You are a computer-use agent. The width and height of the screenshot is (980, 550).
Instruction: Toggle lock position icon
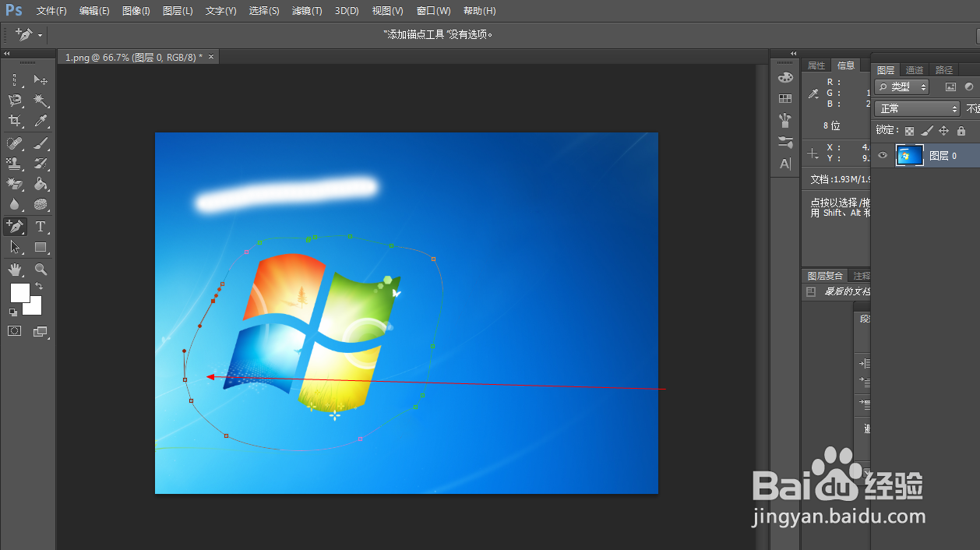tap(943, 131)
